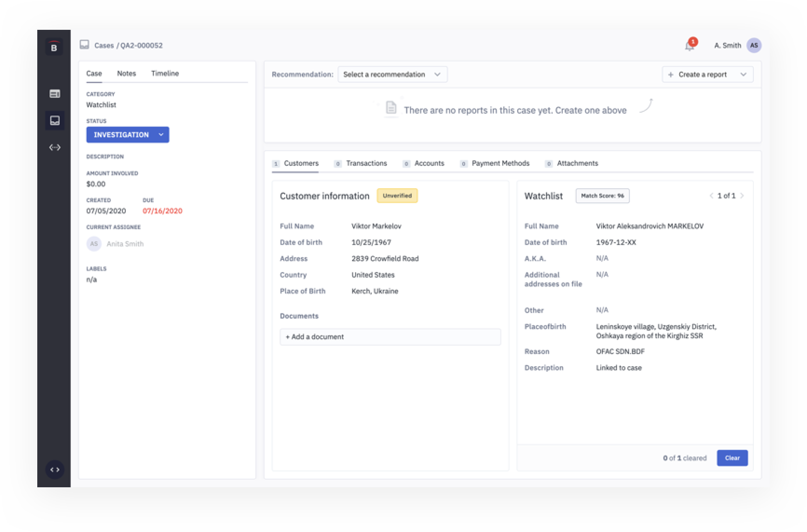Open the cases inbox icon in sidebar
Image resolution: width=807 pixels, height=532 pixels.
55,121
